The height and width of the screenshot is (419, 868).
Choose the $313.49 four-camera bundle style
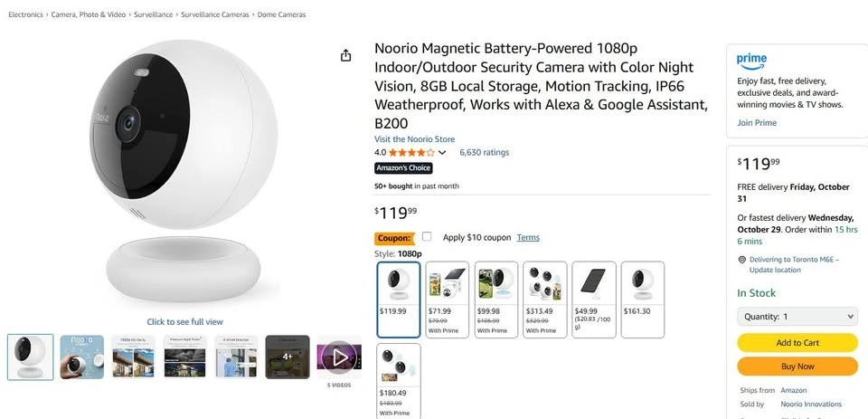point(545,300)
